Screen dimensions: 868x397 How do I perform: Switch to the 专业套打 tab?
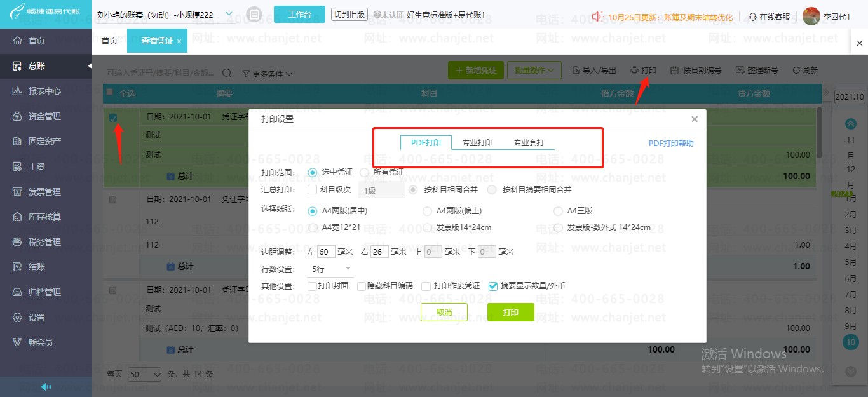(529, 143)
